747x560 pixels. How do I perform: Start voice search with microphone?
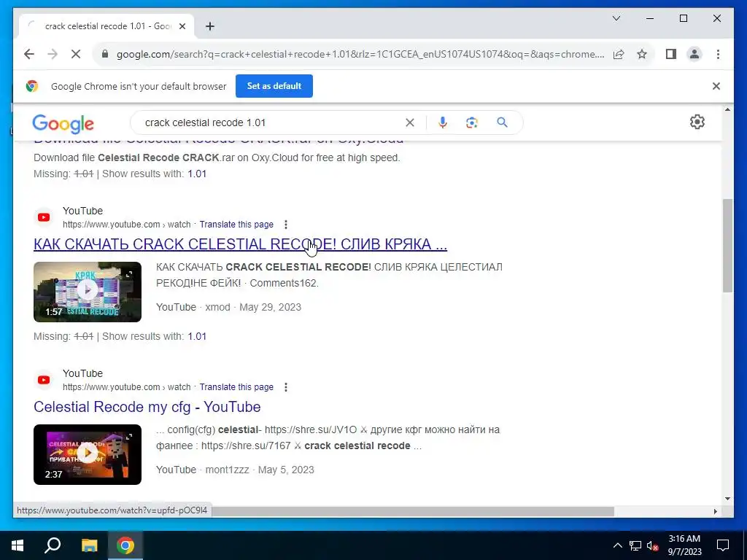coord(443,122)
